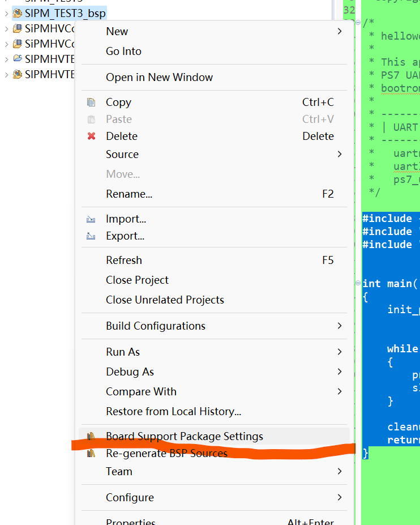Open the Compare With submenu
This screenshot has height=525, width=420.
pyautogui.click(x=214, y=391)
